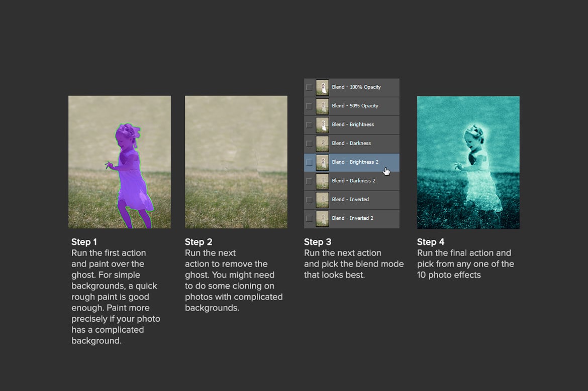Click the 'Step 3' heading
The width and height of the screenshot is (588, 391).
(x=318, y=242)
